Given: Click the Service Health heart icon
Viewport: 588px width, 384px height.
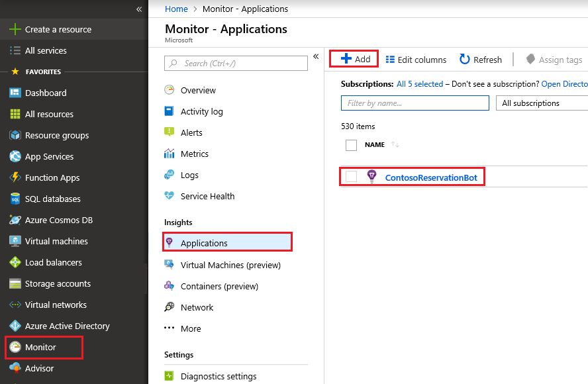Looking at the screenshot, I should pyautogui.click(x=169, y=196).
